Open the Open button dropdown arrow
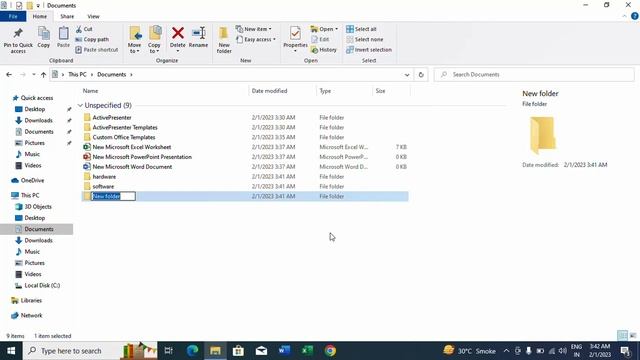The image size is (640, 360). click(336, 29)
